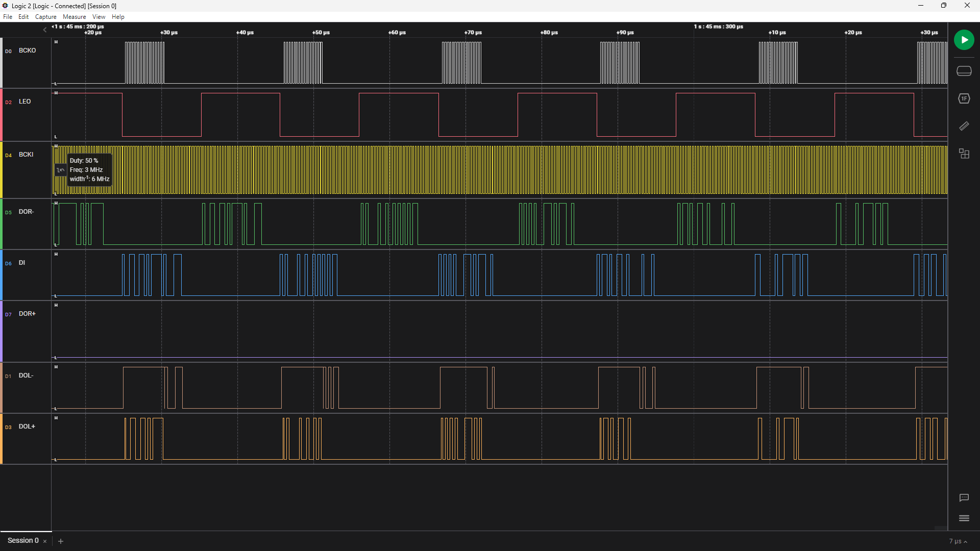
Task: Open the Help menu
Action: coord(118,17)
